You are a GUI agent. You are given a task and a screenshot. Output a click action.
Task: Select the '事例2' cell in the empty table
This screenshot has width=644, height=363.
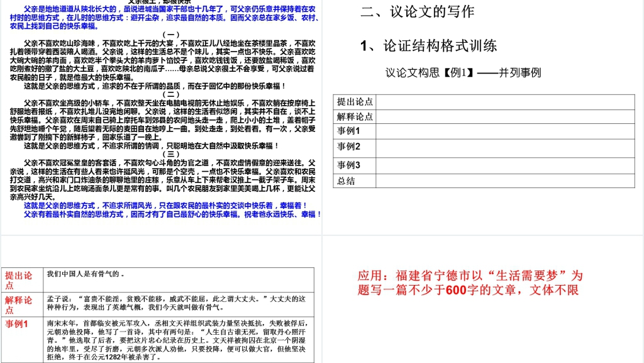pyautogui.click(x=355, y=148)
